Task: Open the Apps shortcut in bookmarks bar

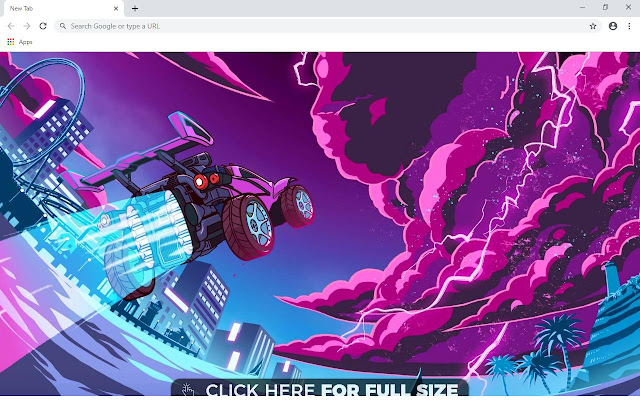Action: click(x=20, y=42)
